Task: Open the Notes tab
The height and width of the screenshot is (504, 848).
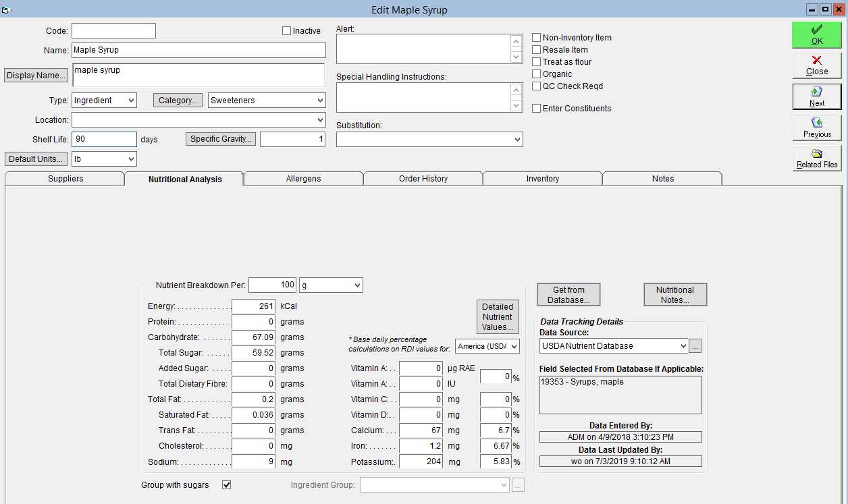Action: click(662, 179)
